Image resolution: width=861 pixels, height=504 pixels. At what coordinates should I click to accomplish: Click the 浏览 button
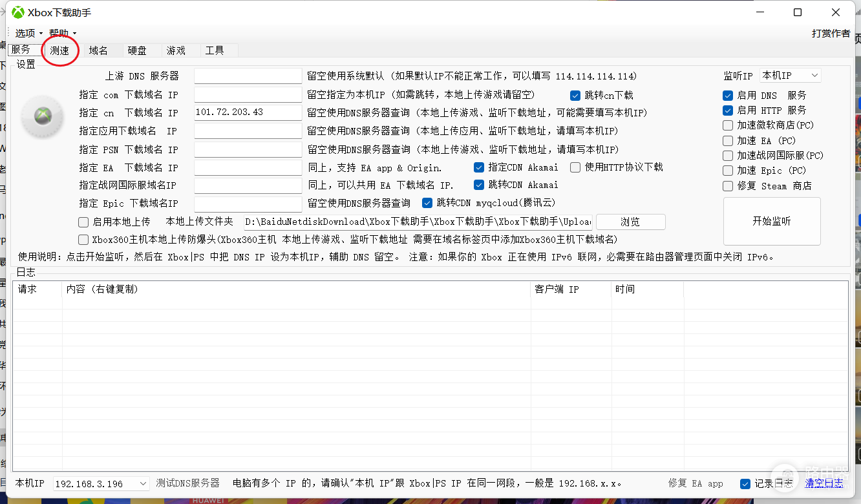click(630, 222)
